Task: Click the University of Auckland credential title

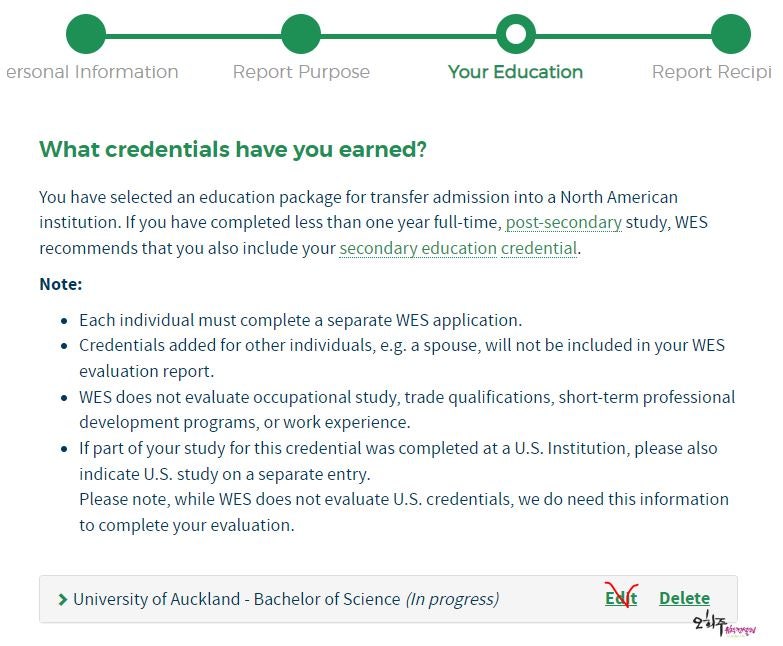Action: point(236,599)
